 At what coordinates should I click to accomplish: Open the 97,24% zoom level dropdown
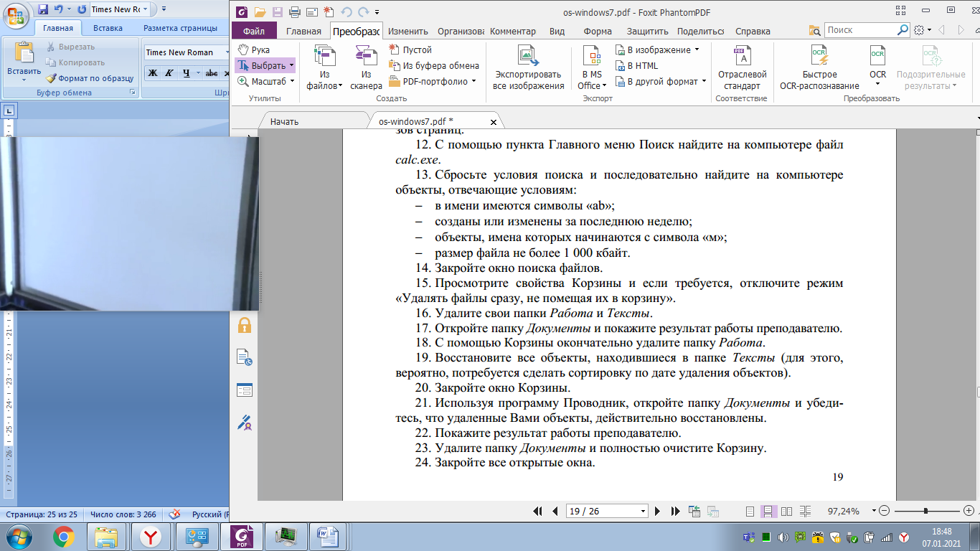tap(874, 511)
